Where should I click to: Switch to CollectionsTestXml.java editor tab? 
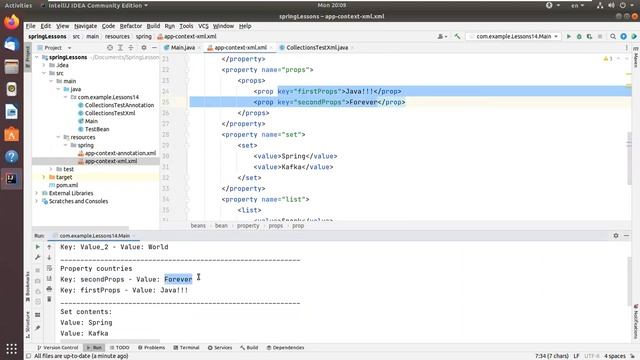(x=317, y=48)
